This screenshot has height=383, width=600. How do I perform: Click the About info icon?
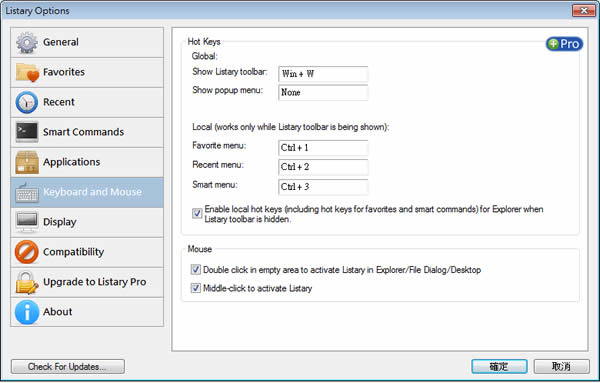coord(27,312)
